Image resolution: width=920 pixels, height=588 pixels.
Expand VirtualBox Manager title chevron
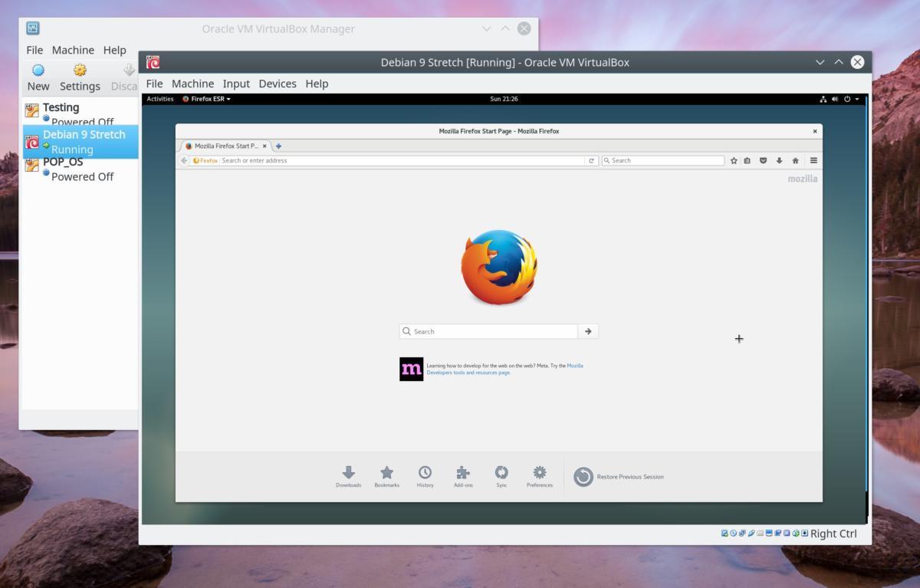tap(486, 28)
